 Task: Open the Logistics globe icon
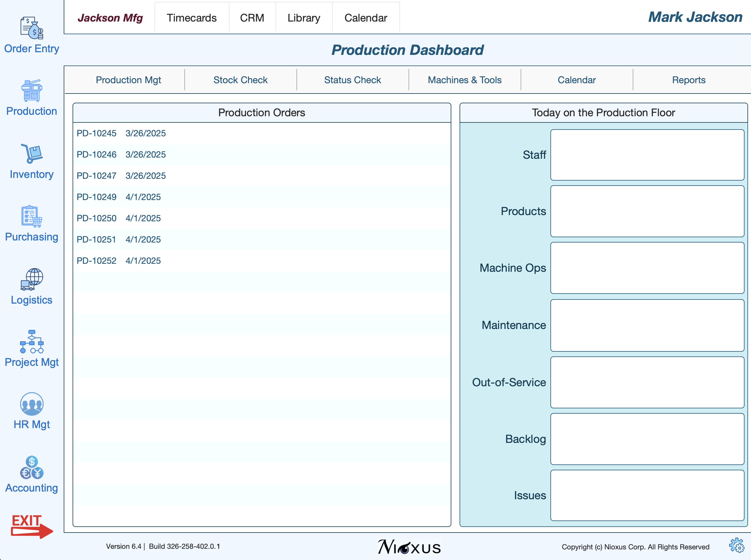pyautogui.click(x=32, y=279)
